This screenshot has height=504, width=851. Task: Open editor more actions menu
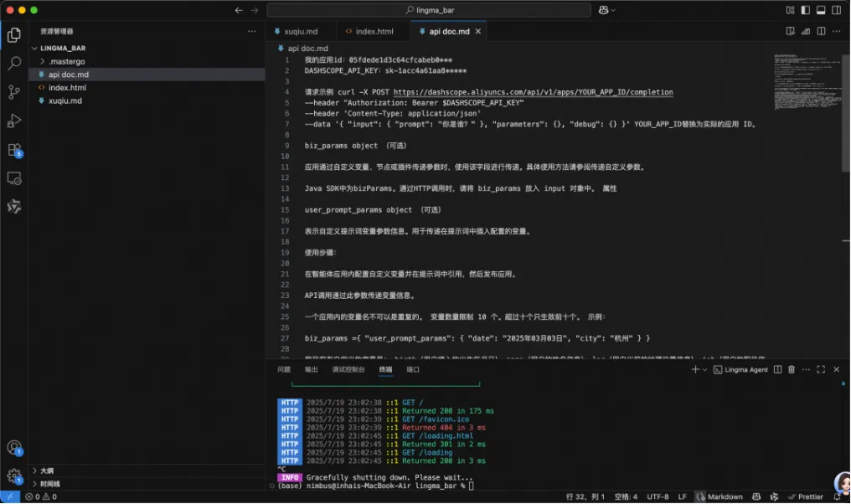pos(837,32)
